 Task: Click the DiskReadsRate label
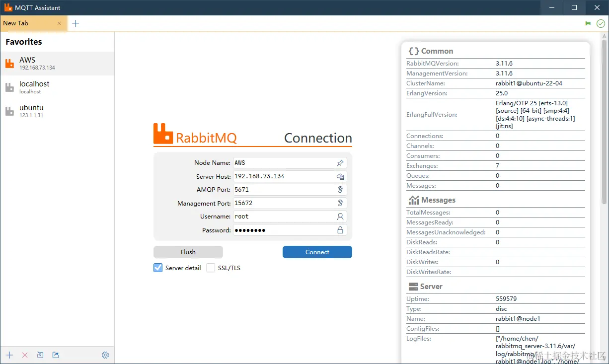(x=429, y=252)
